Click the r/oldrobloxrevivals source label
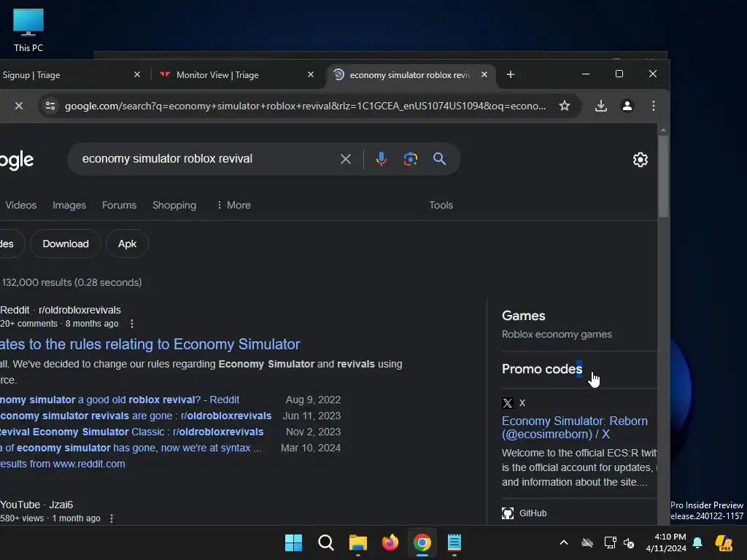This screenshot has height=560, width=747. (80, 310)
